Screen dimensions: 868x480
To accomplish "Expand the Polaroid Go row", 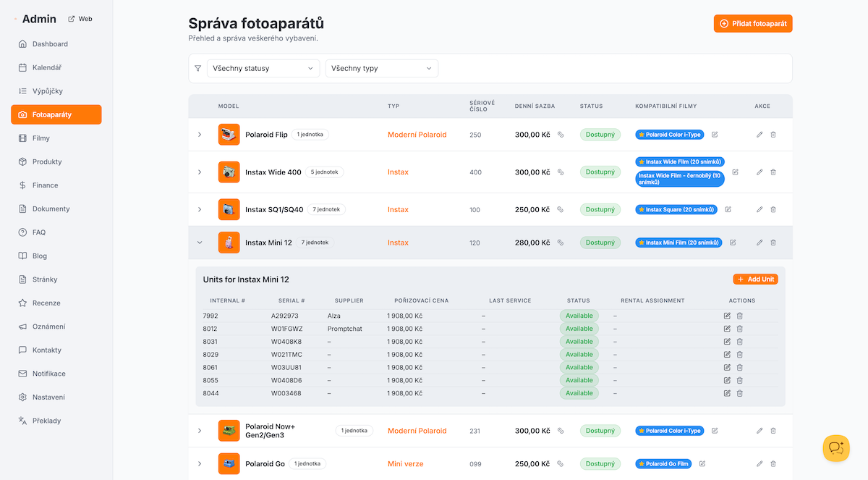I will point(200,464).
